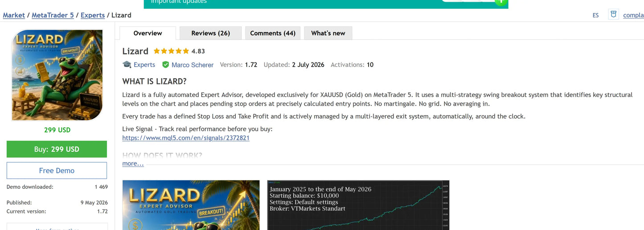Expand the description with more... link
This screenshot has height=230, width=644.
(133, 163)
